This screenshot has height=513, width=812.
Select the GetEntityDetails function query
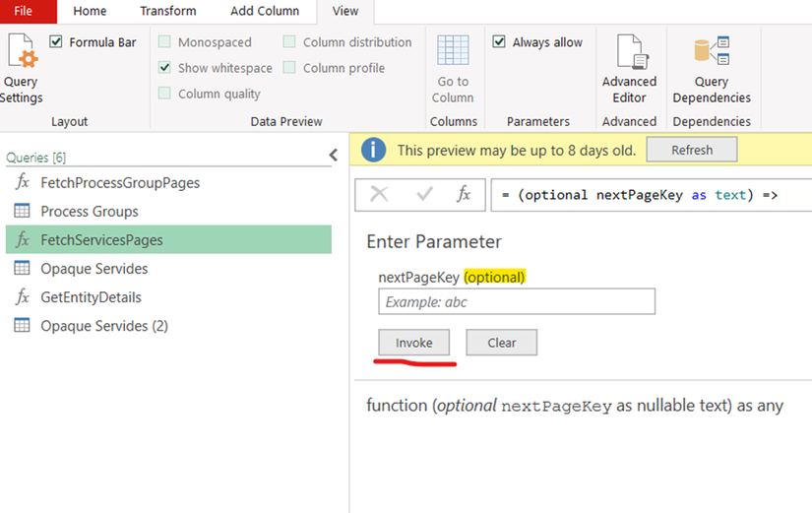pos(91,297)
